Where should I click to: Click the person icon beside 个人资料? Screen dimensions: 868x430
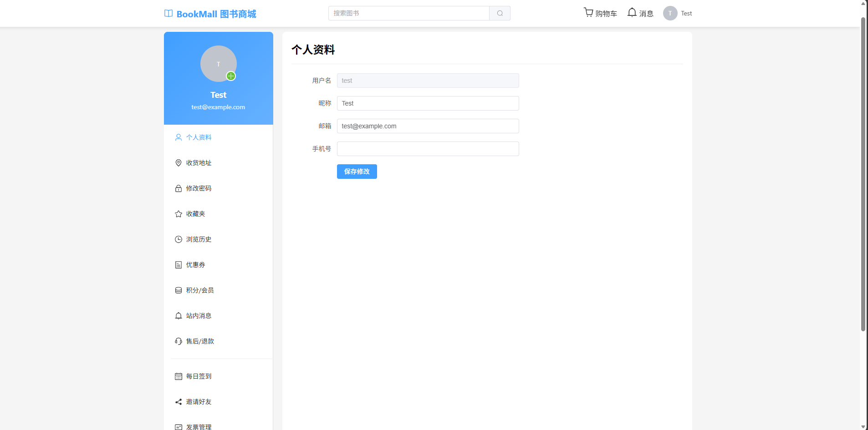pos(179,137)
